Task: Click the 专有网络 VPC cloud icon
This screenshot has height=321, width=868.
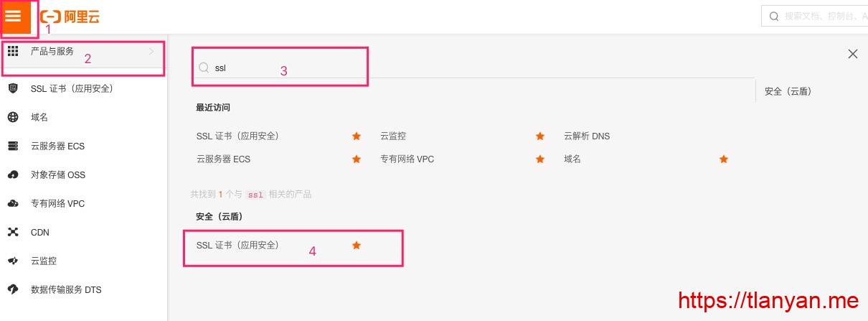Action: click(x=13, y=203)
